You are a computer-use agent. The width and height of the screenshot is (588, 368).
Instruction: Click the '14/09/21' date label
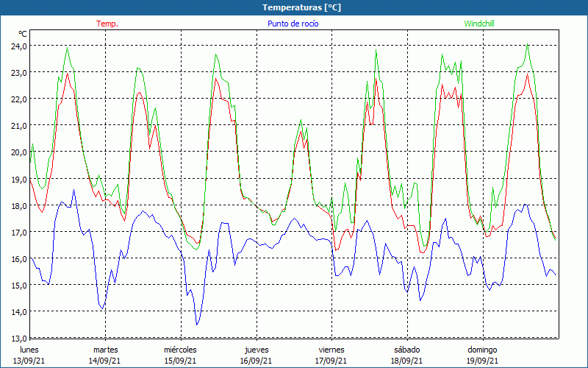click(104, 361)
